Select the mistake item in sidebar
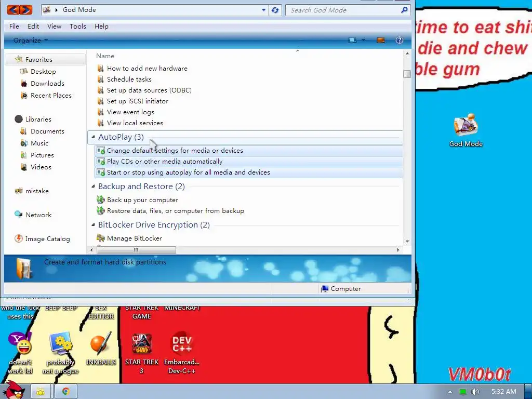 pos(37,191)
